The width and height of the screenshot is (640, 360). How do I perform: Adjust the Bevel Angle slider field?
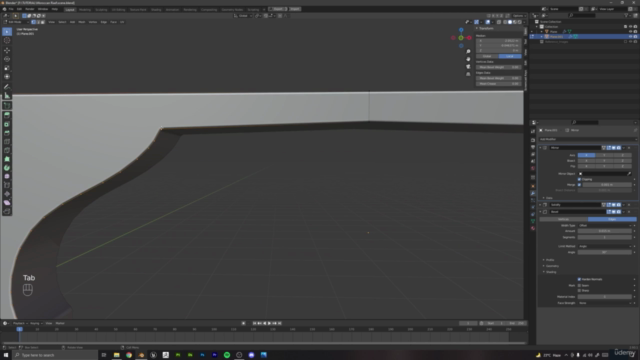pos(604,252)
